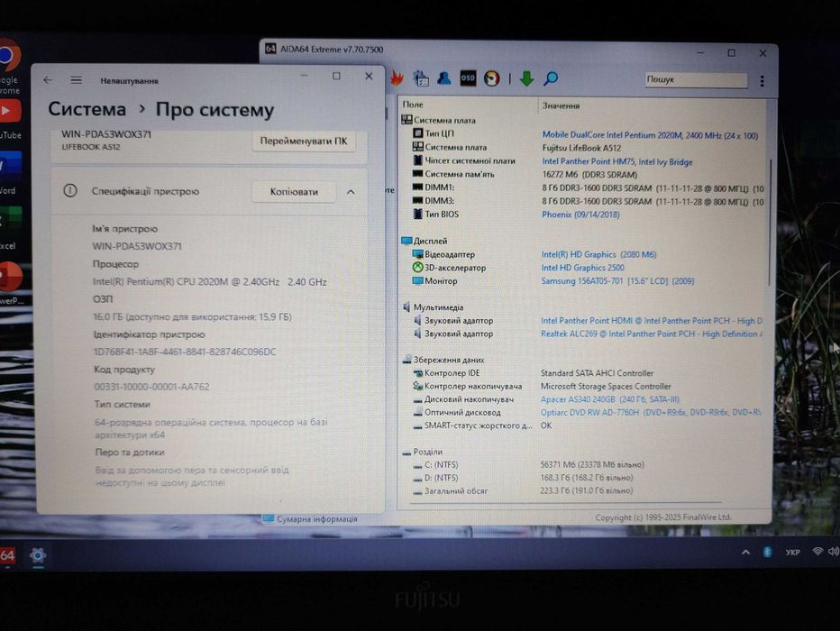Viewport: 840px width, 631px height.
Task: Click the blue magnifier search icon in AIDA64
Action: pyautogui.click(x=550, y=78)
